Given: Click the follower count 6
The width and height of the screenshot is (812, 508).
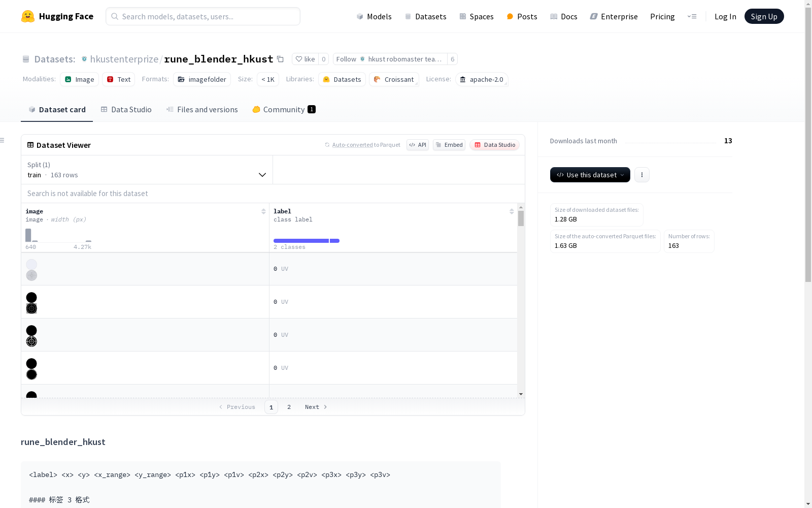Looking at the screenshot, I should pos(453,59).
